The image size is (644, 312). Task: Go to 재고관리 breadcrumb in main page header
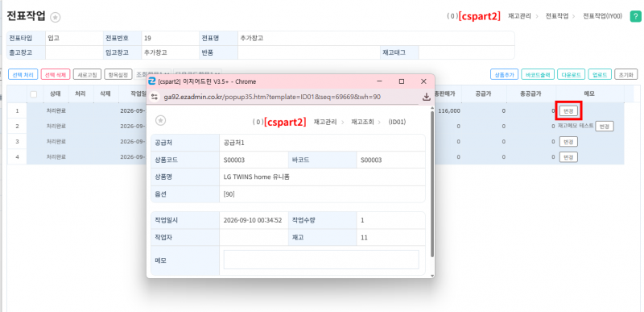[x=519, y=16]
